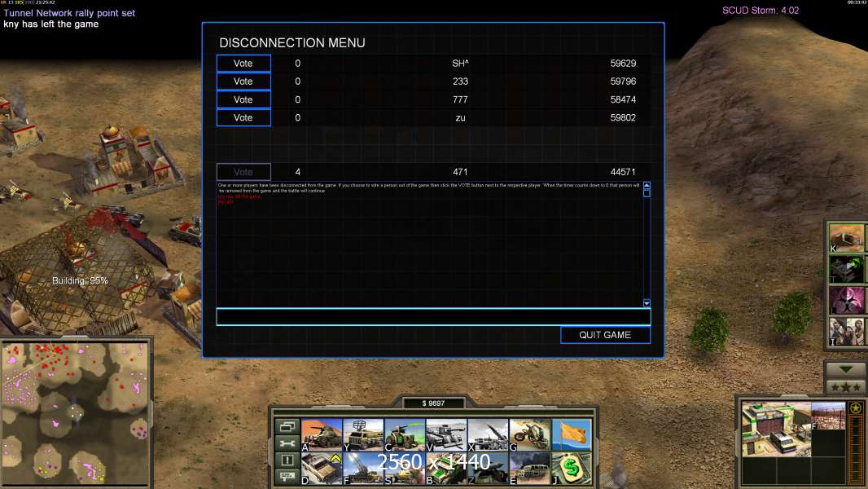The height and width of the screenshot is (489, 868).
Task: Open Generals Powers with three-star button
Action: (x=846, y=387)
